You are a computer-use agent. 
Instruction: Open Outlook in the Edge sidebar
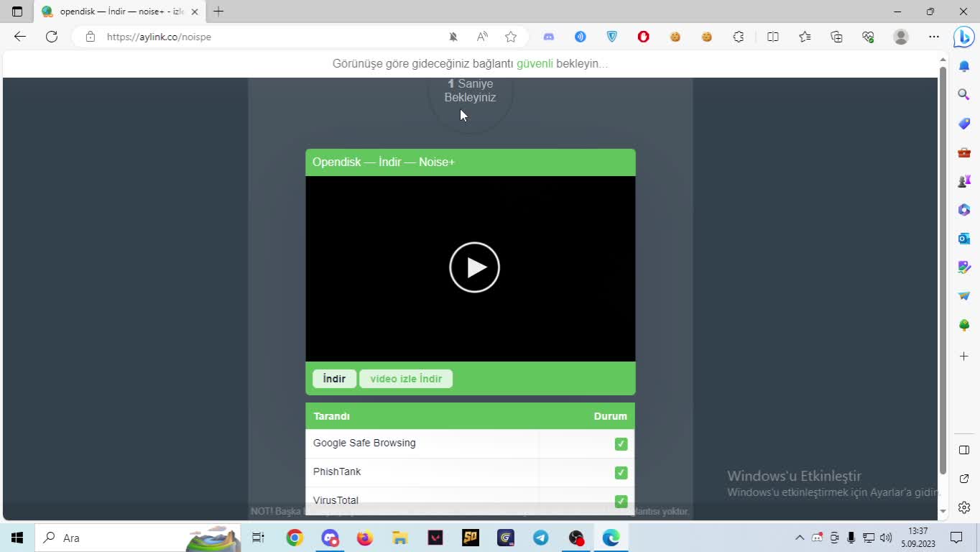(964, 238)
